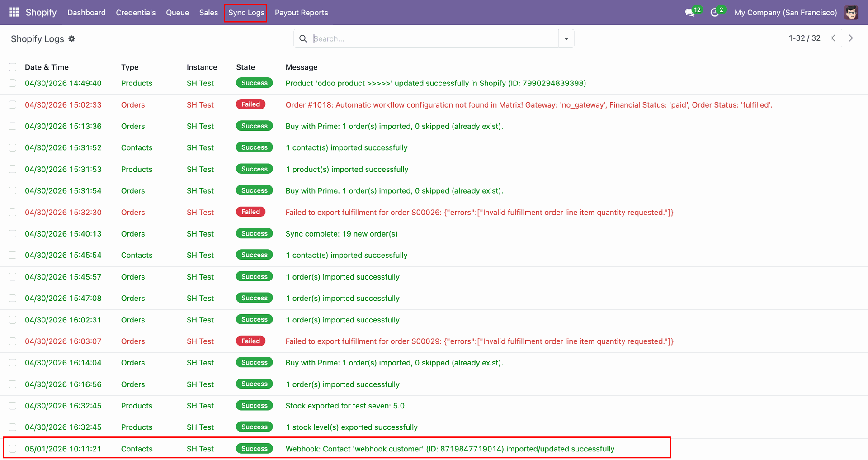The height and width of the screenshot is (460, 868).
Task: Click the 05/01/2026 10:11:21 date cell
Action: tap(63, 449)
